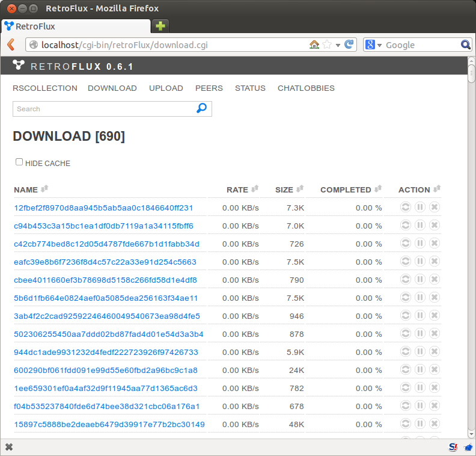Open a new tab with the plus button
This screenshot has height=456, width=476.
(160, 26)
